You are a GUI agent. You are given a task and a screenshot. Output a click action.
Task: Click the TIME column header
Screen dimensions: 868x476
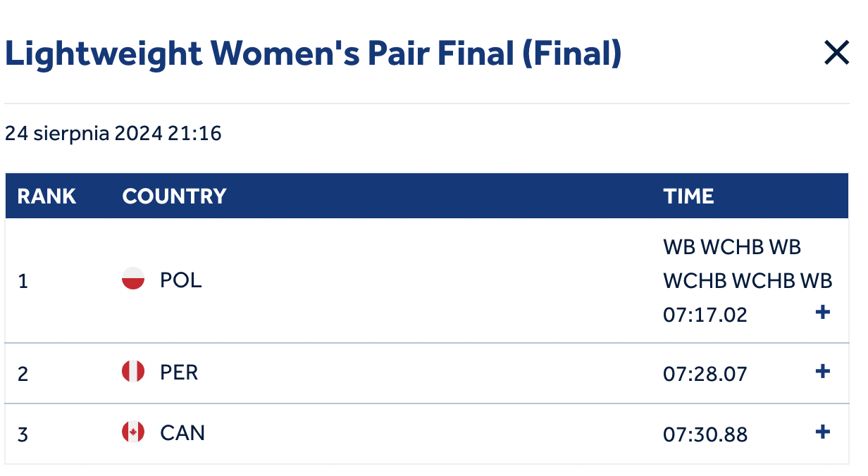coord(688,196)
